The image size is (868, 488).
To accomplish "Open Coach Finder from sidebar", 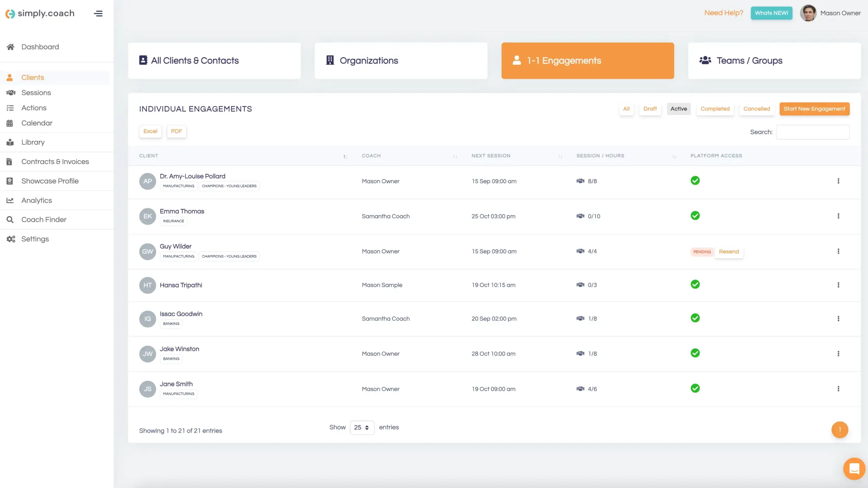I will [44, 220].
